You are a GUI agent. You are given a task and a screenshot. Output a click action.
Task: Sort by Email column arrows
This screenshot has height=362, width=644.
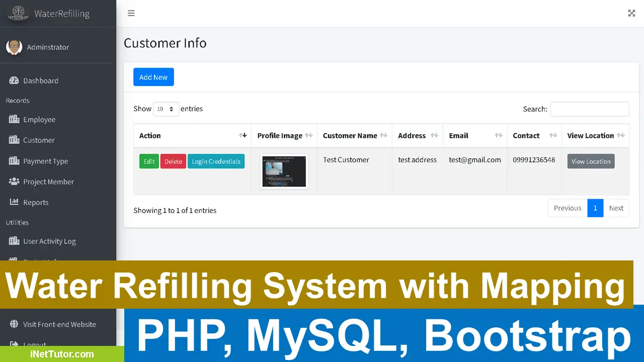[x=499, y=135]
